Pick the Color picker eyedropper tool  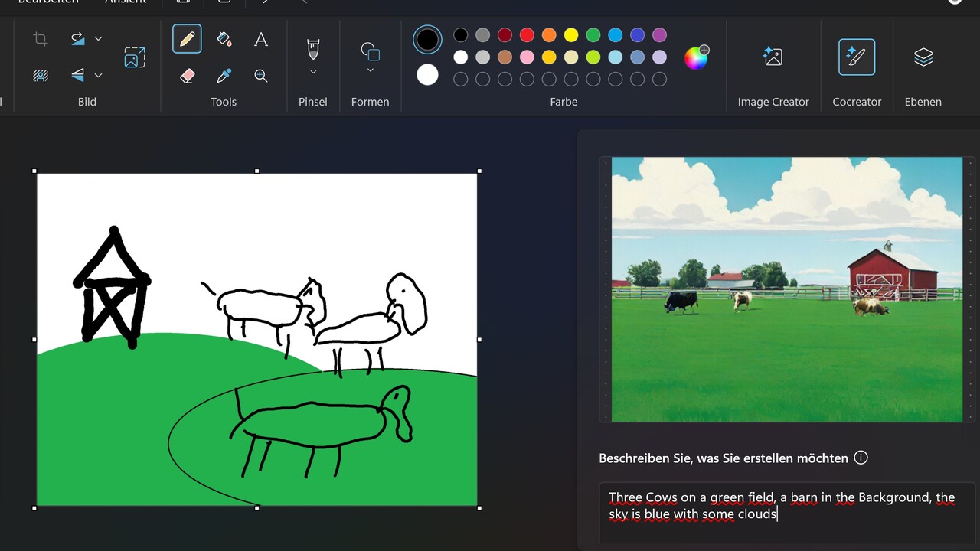pyautogui.click(x=224, y=76)
